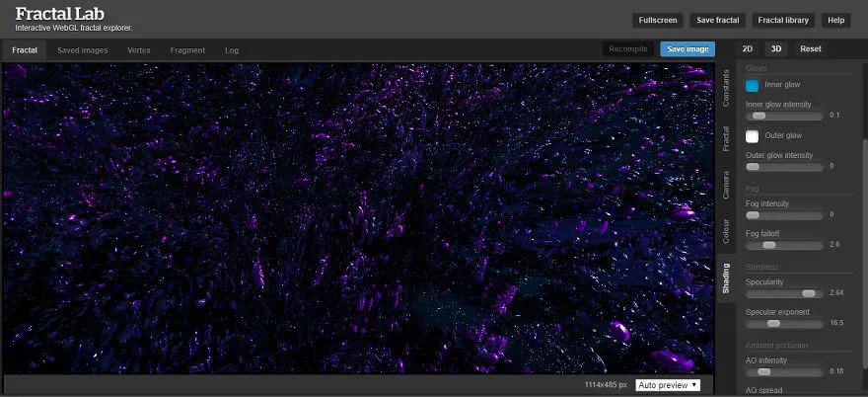Open the Auto preview dropdown

668,385
